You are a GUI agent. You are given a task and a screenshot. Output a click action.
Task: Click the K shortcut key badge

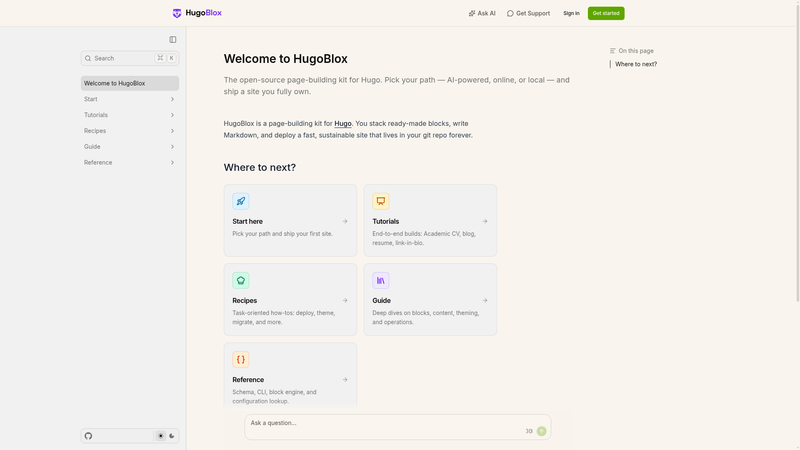click(172, 58)
